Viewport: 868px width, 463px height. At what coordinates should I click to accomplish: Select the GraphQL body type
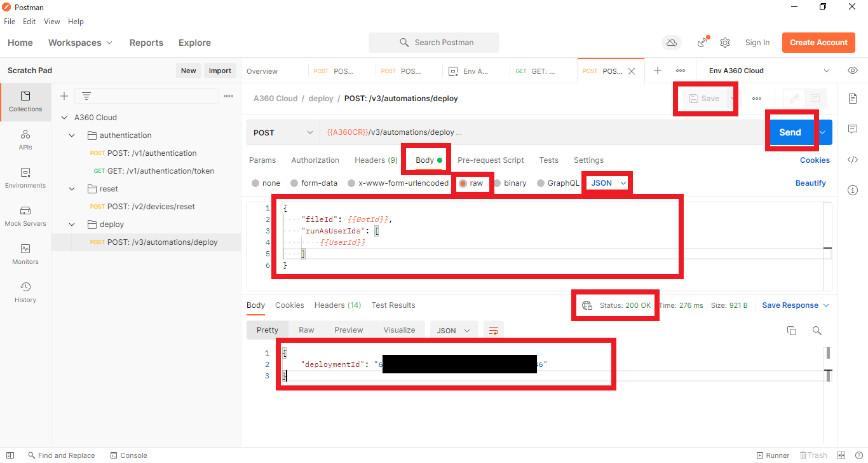[559, 183]
